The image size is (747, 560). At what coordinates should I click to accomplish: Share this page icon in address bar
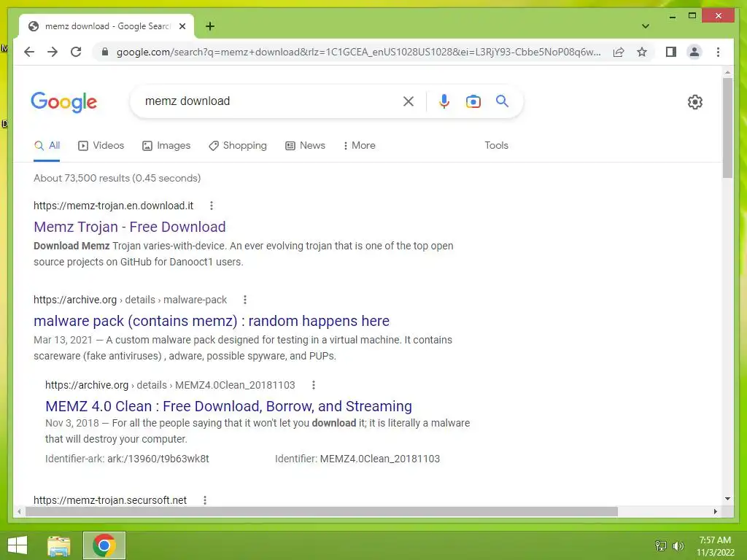(x=619, y=52)
